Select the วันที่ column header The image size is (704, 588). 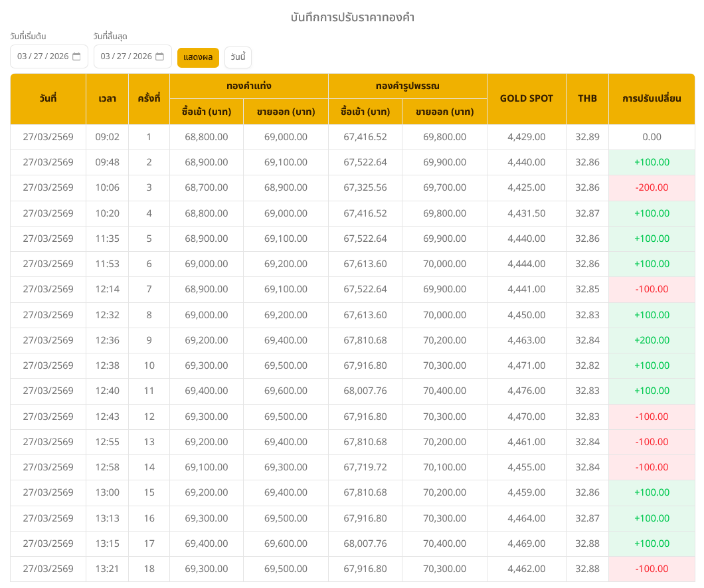point(48,99)
